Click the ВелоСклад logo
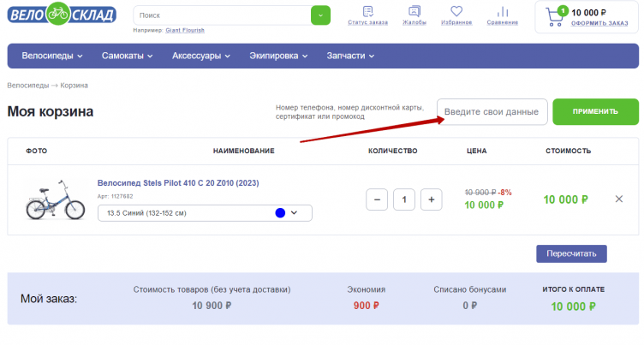This screenshot has height=345, width=644. [62, 14]
